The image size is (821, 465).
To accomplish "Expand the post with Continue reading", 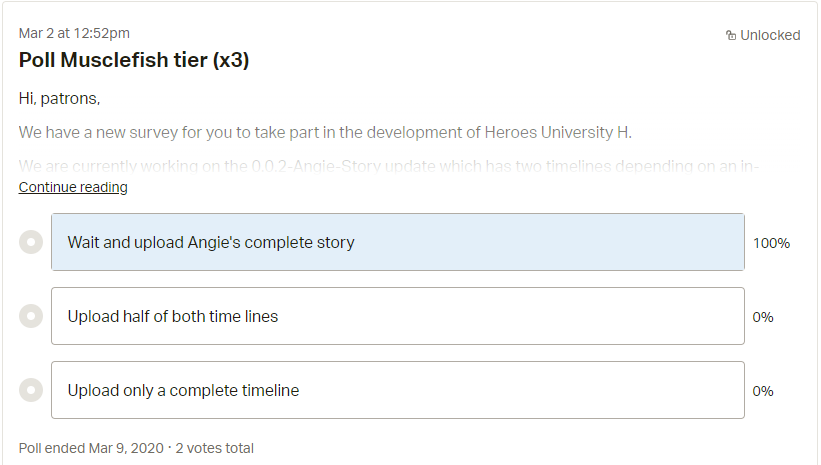I will pos(73,187).
